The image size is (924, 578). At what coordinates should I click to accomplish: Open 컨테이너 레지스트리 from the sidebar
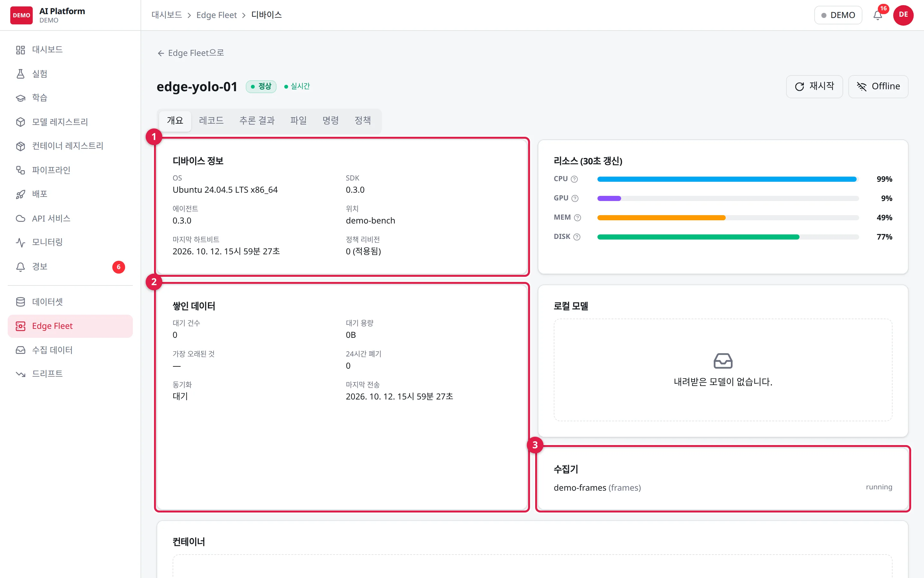(x=70, y=146)
